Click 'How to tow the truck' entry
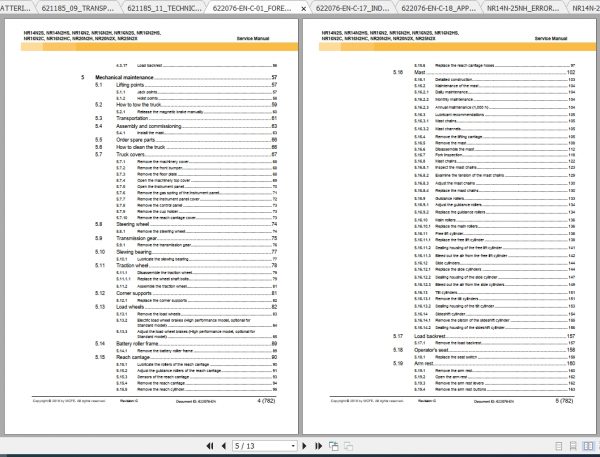The width and height of the screenshot is (600, 457). (186, 104)
